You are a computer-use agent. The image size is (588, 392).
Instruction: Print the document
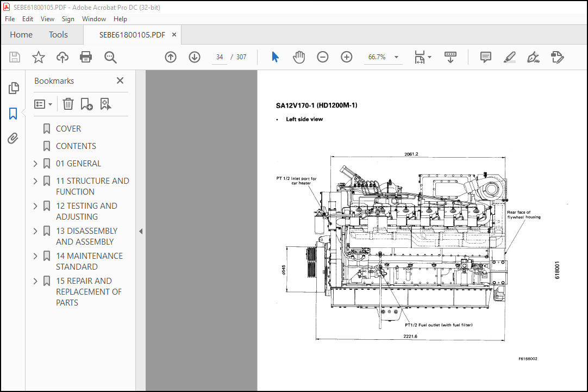pos(86,57)
